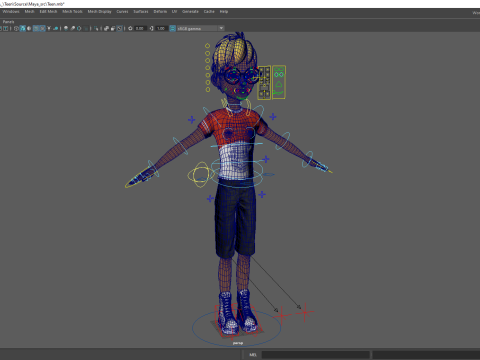Screen dimensions: 480x360
Task: Toggle the Safe Title viewport icon
Action: click(6, 28)
